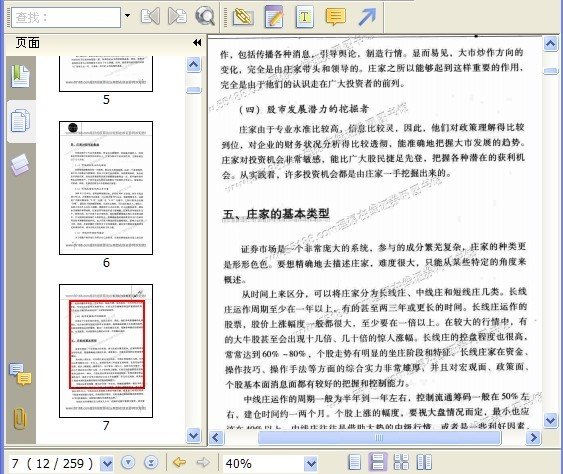Select the blue arrow drawing tool
The height and width of the screenshot is (474, 563).
click(x=367, y=17)
